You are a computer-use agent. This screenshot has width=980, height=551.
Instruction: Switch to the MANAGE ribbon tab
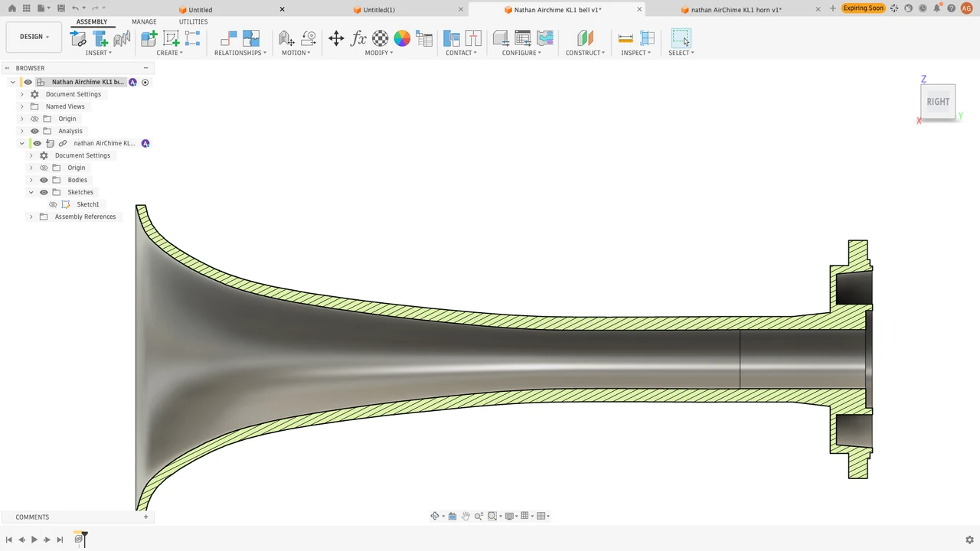[144, 22]
